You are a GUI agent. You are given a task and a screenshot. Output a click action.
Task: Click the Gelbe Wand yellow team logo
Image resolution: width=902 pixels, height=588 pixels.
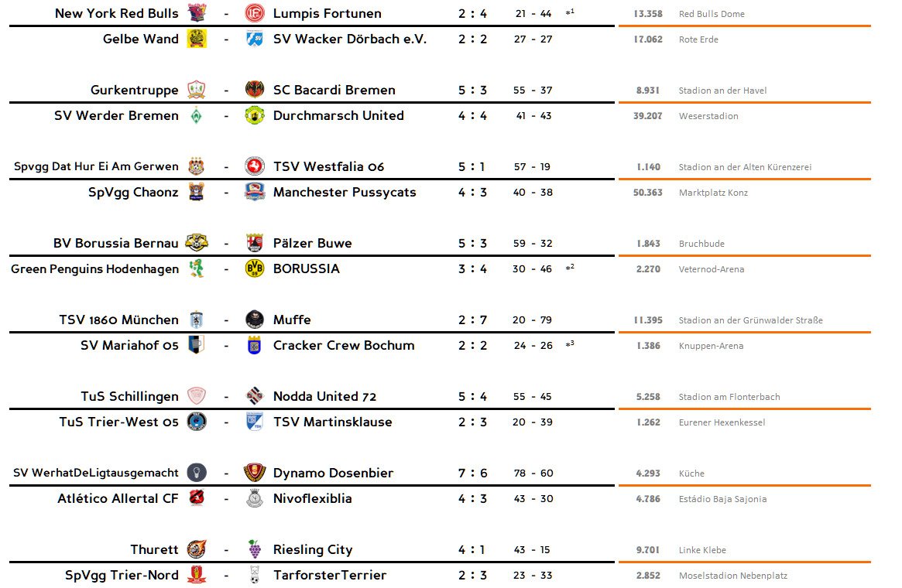pyautogui.click(x=197, y=39)
